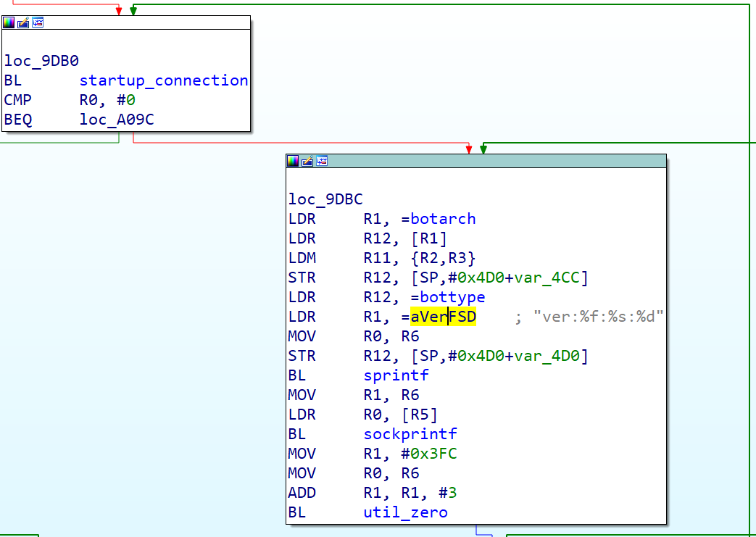Select R11 register in LDM instruction
Viewport: 756px width, 537px height.
pos(377,258)
